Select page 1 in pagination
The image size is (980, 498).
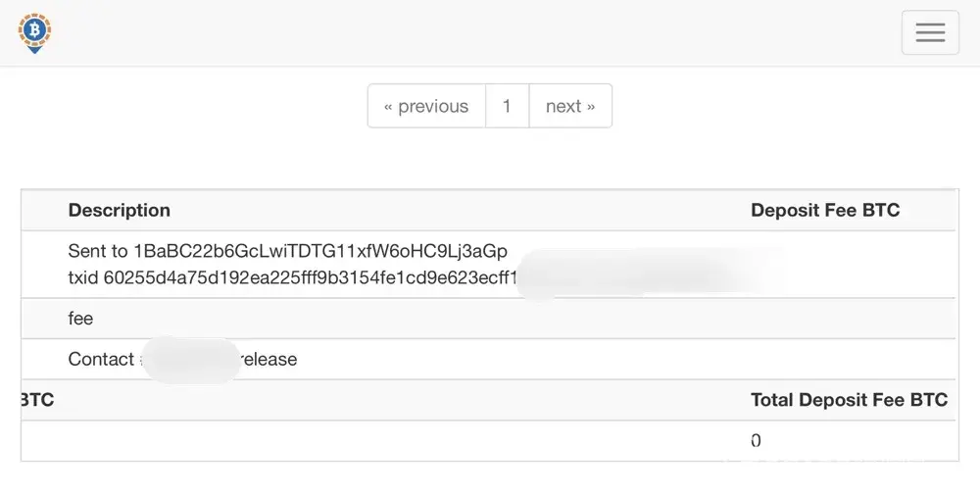coord(507,106)
